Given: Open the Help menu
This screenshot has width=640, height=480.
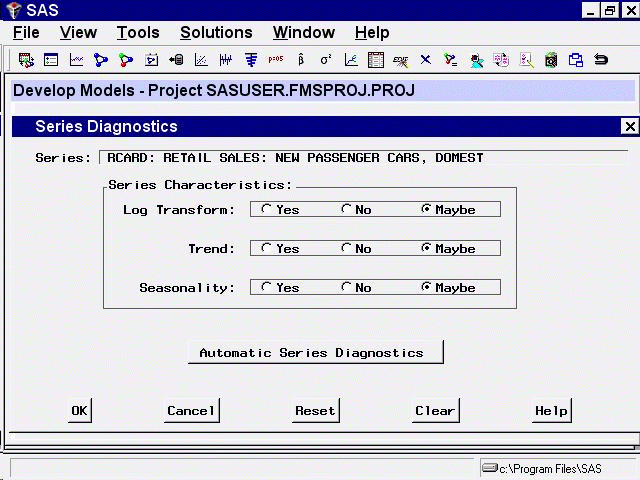Looking at the screenshot, I should coord(372,33).
